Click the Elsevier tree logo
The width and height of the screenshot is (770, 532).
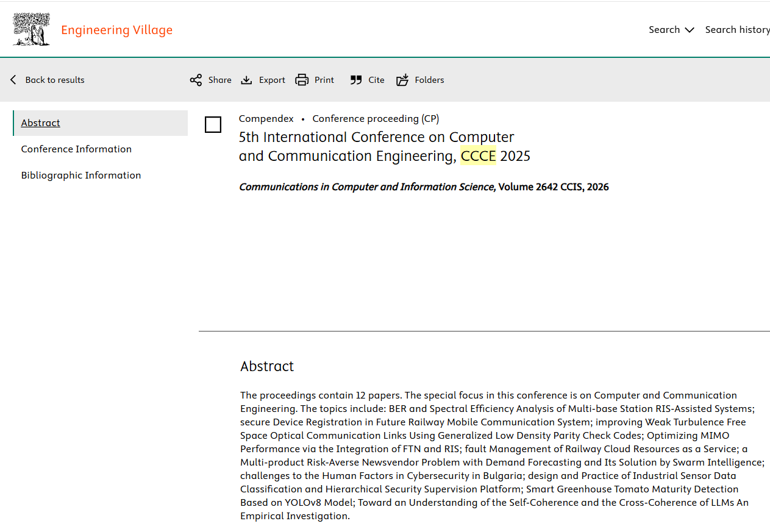coord(32,29)
